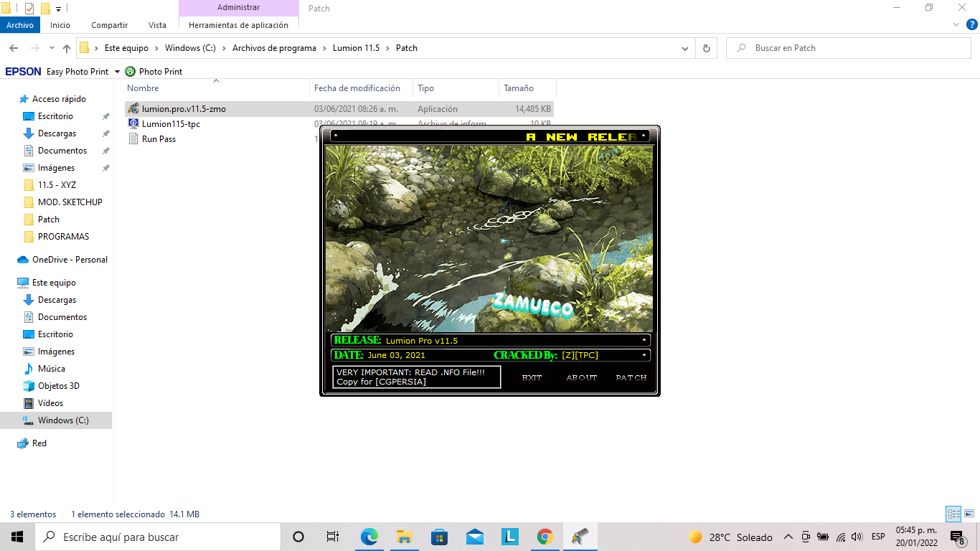Image resolution: width=980 pixels, height=551 pixels.
Task: Open File Explorer taskbar icon
Action: coord(404,537)
